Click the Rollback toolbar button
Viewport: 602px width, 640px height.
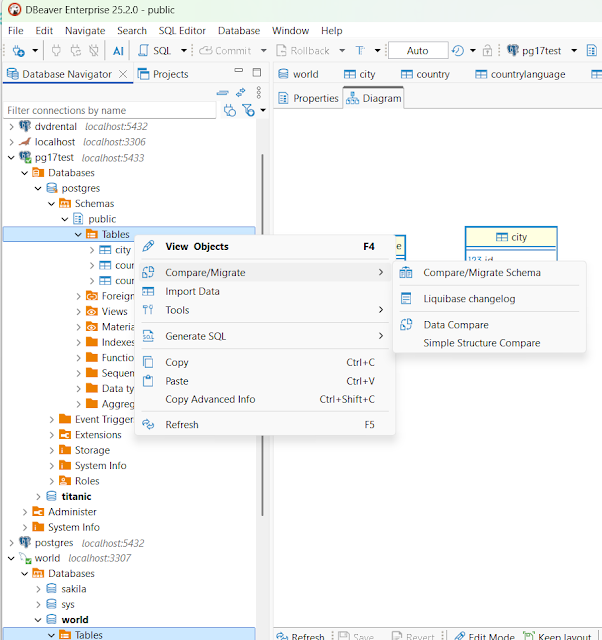click(x=303, y=51)
